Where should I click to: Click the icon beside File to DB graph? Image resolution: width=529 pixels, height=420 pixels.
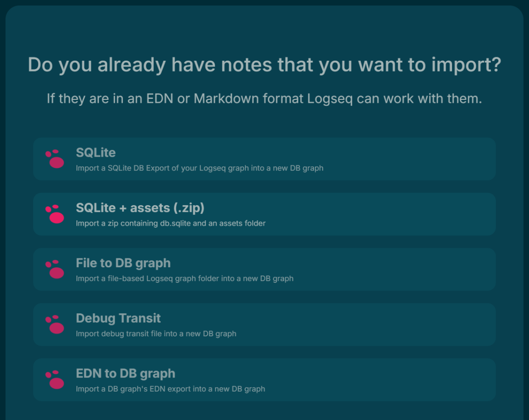tap(55, 269)
